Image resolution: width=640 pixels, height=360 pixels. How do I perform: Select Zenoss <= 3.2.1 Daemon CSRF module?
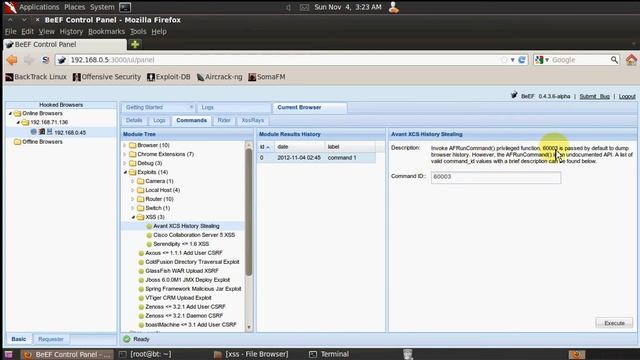tap(184, 316)
